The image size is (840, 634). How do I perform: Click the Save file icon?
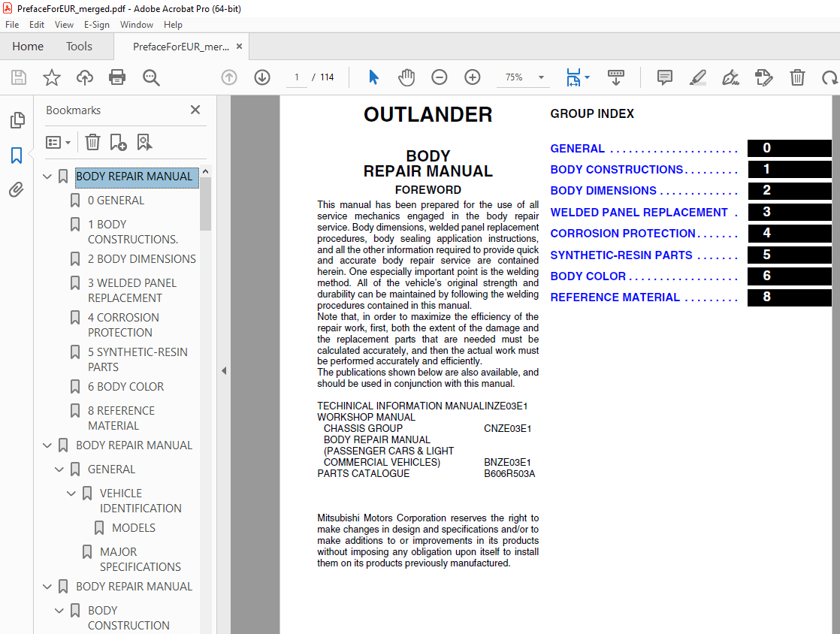coord(18,77)
